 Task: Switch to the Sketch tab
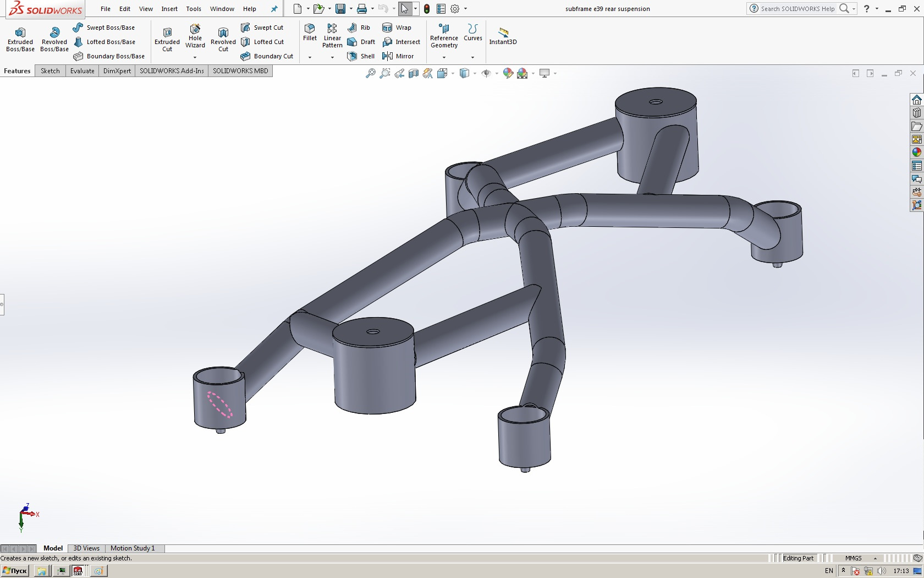[x=50, y=71]
